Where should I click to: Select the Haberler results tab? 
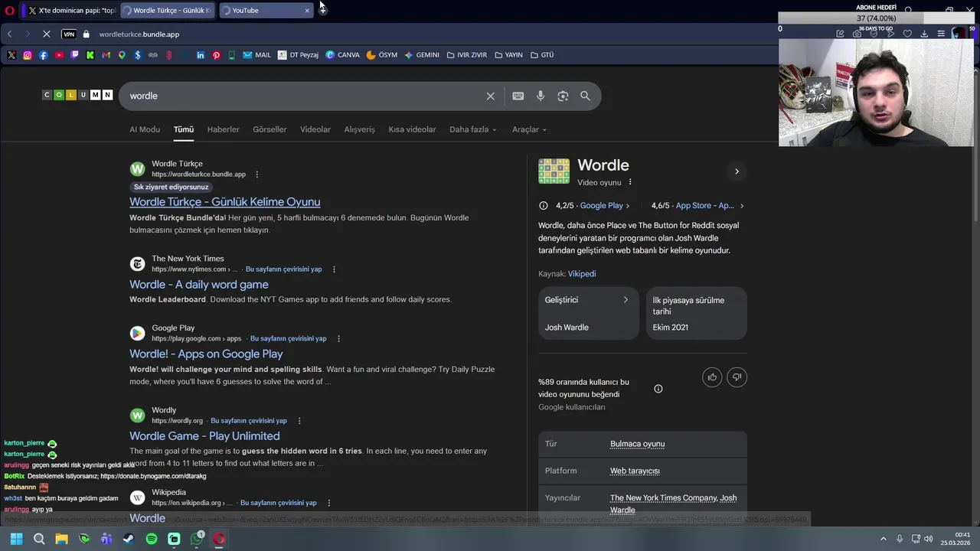coord(223,129)
